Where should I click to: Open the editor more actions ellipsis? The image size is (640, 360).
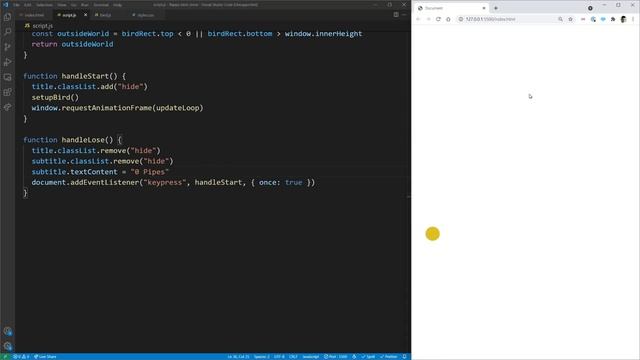click(x=404, y=15)
